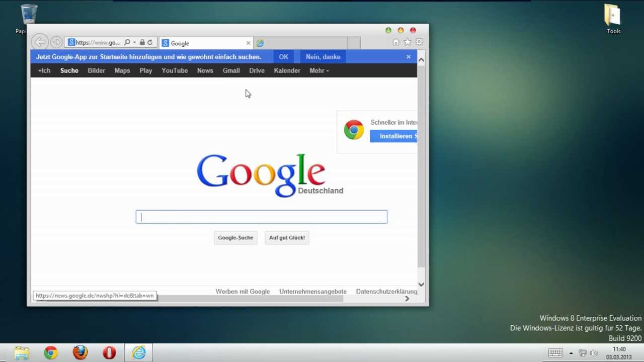Click the Google favicon in address bar
Viewport: 644px width, 362px height.
click(x=71, y=43)
